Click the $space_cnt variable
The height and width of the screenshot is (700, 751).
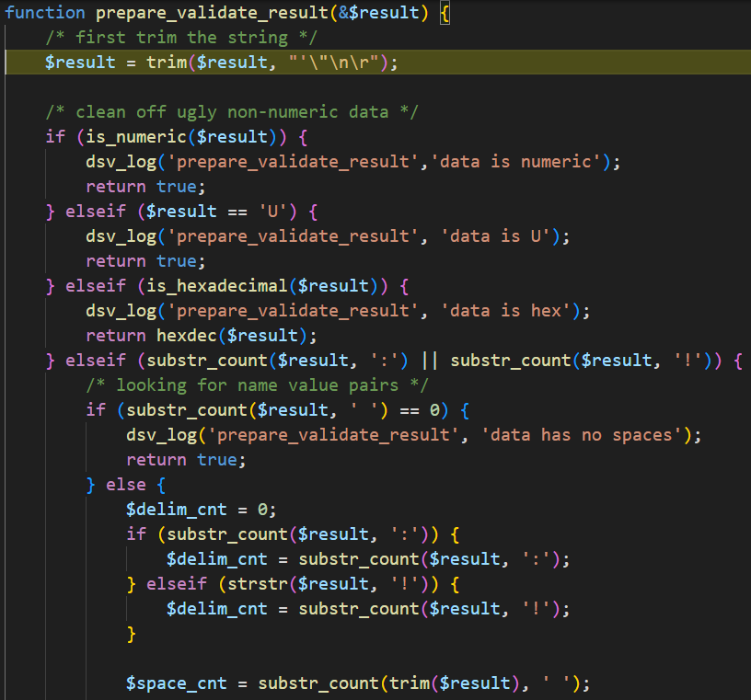click(177, 683)
